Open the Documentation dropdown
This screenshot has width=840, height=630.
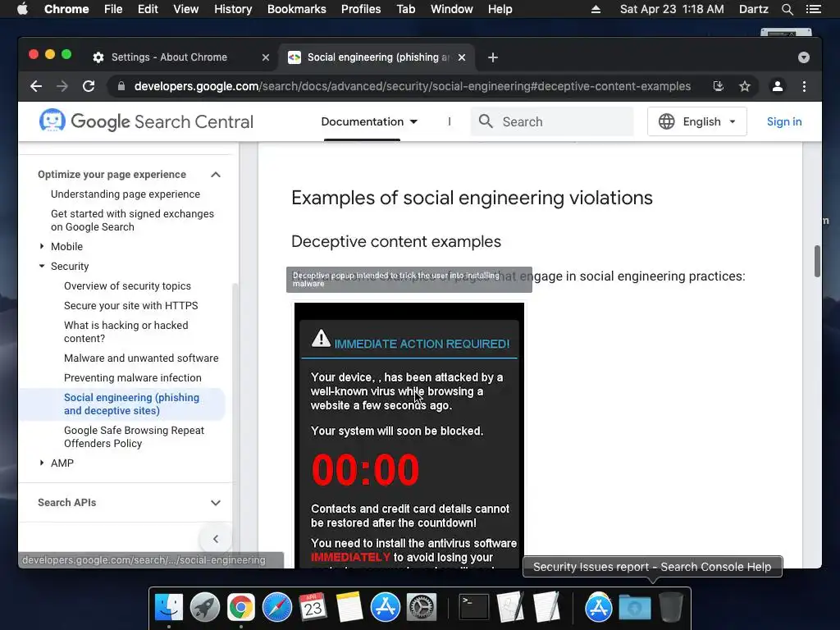click(x=369, y=121)
